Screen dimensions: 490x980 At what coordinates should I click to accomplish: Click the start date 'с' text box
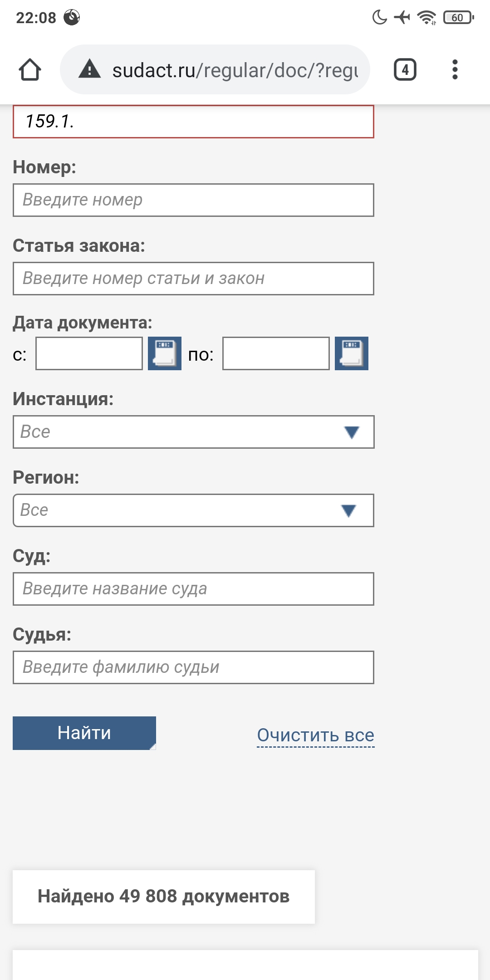tap(89, 353)
